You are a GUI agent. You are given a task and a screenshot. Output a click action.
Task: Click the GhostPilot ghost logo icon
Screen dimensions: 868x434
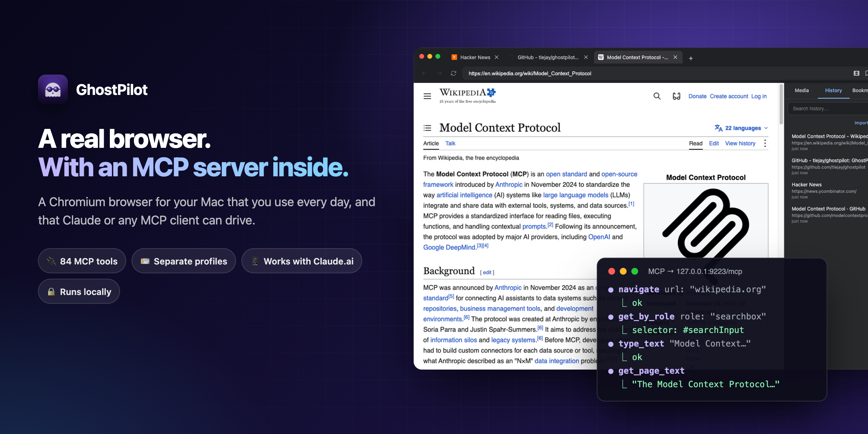[53, 89]
